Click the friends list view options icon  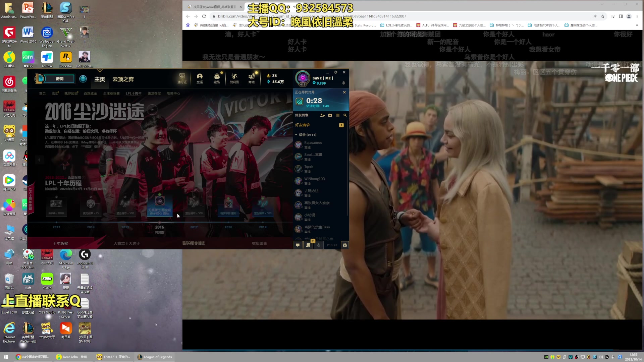[337, 115]
